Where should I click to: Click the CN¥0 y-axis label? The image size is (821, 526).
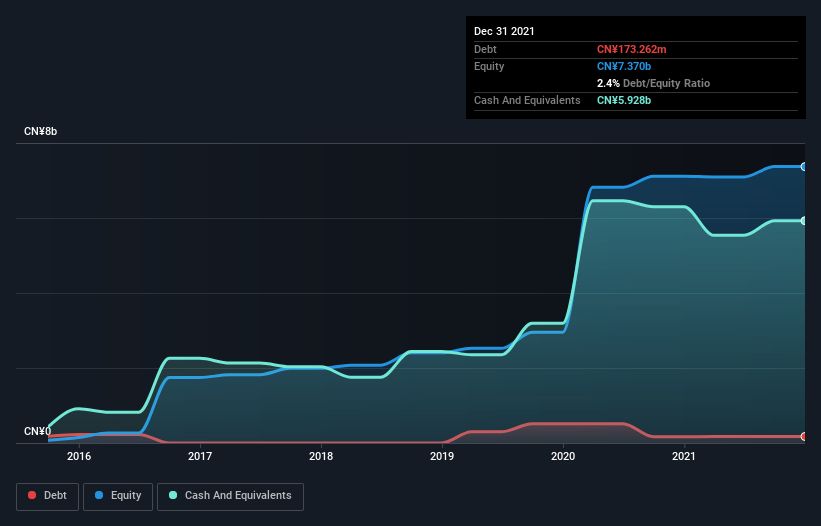pos(37,431)
